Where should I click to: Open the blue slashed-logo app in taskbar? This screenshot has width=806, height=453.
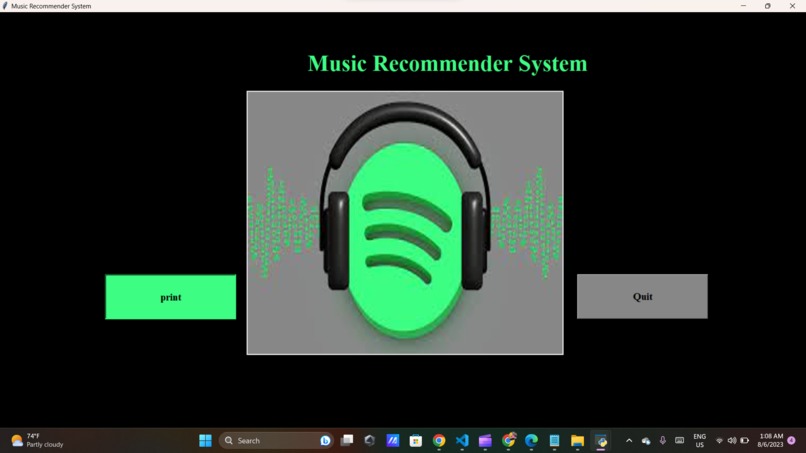[393, 441]
